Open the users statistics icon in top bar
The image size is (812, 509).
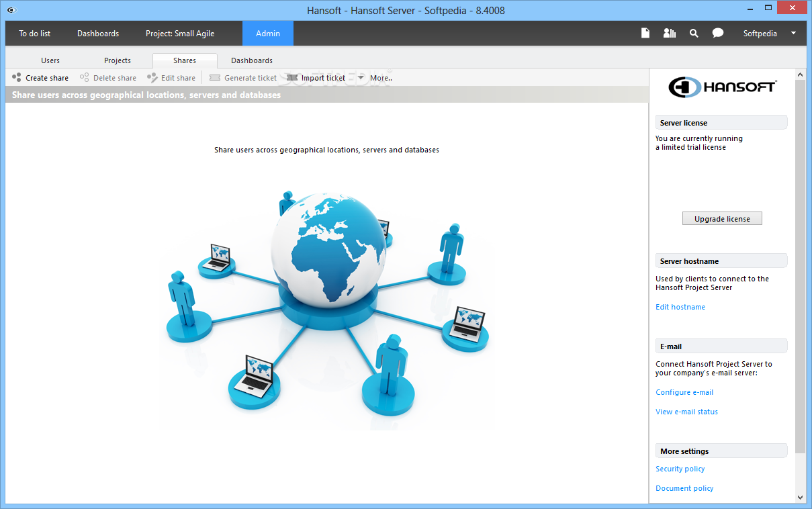tap(669, 33)
